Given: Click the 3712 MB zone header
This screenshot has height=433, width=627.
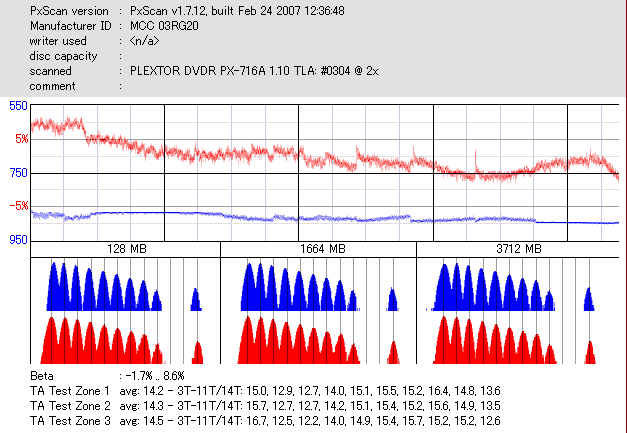Looking at the screenshot, I should click(x=519, y=249).
